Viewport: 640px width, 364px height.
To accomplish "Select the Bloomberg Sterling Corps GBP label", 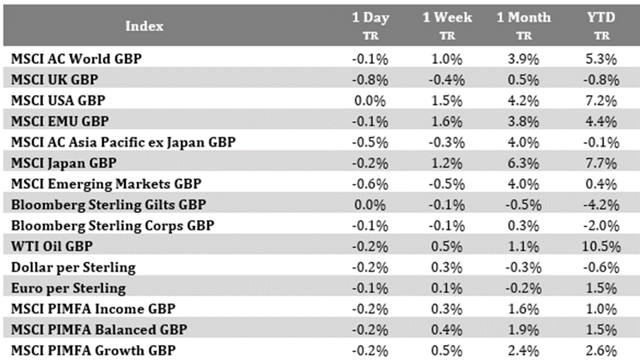I will click(112, 225).
